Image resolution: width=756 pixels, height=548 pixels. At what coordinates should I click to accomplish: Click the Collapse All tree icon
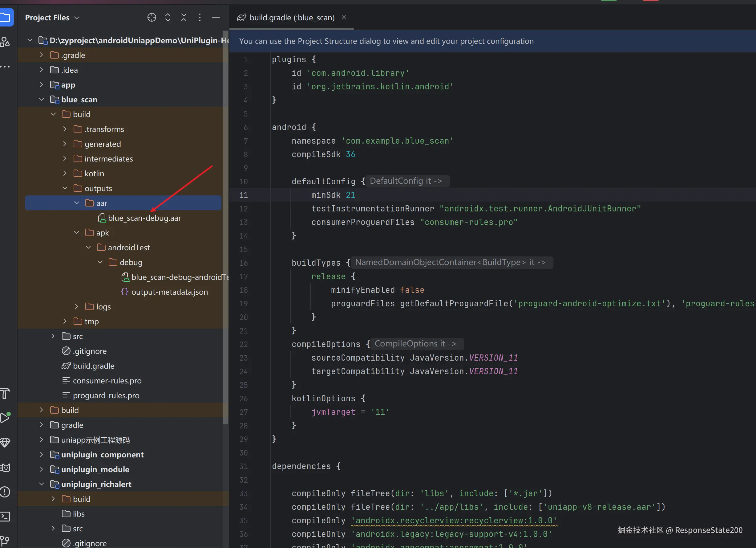pos(184,17)
